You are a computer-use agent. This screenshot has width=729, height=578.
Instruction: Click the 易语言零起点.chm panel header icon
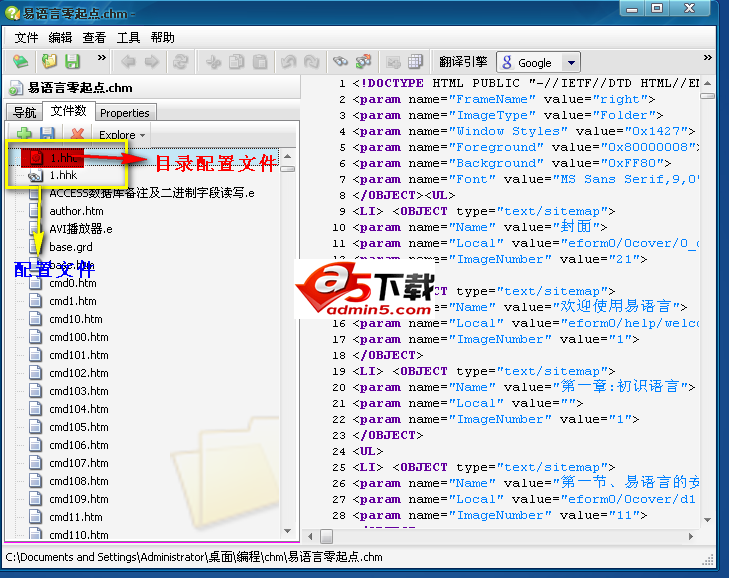[x=16, y=88]
